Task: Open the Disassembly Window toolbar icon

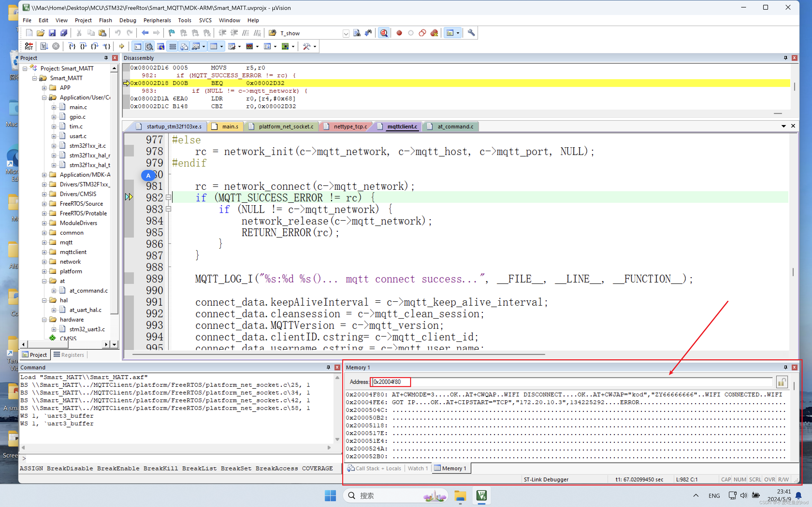Action: [149, 46]
